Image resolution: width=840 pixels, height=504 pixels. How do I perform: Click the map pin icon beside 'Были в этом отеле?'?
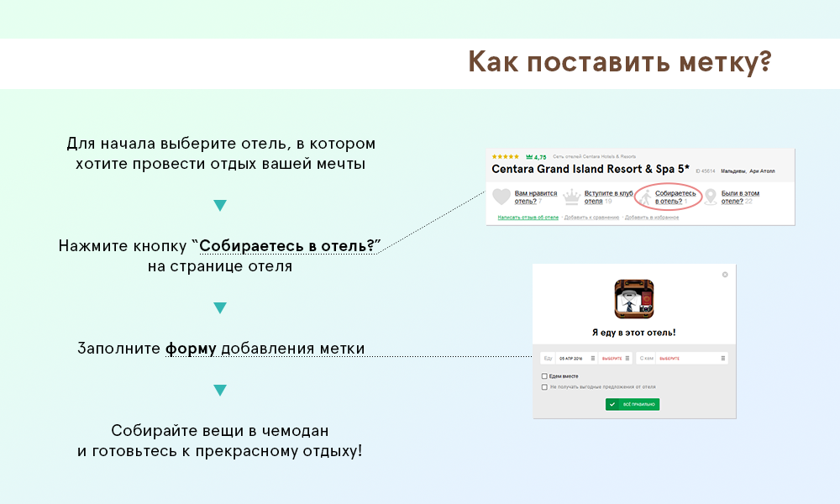click(711, 197)
